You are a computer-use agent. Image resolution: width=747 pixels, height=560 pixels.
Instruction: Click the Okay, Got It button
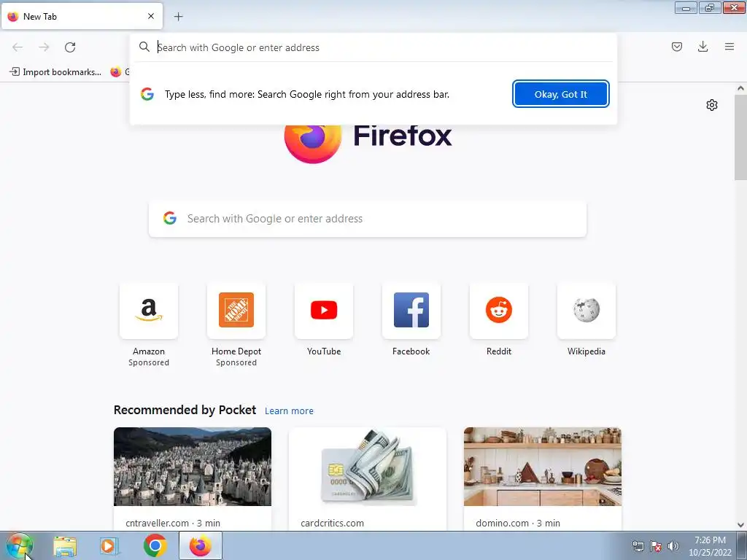point(561,94)
